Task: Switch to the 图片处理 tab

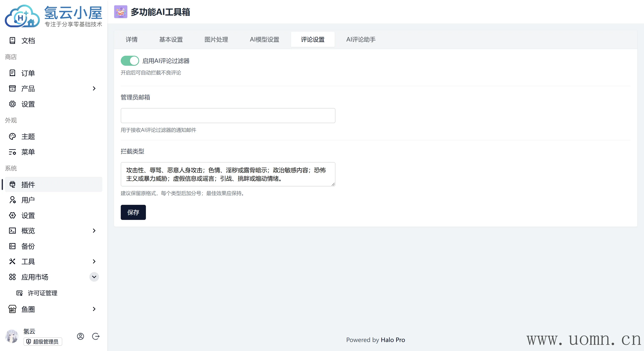Action: [216, 39]
